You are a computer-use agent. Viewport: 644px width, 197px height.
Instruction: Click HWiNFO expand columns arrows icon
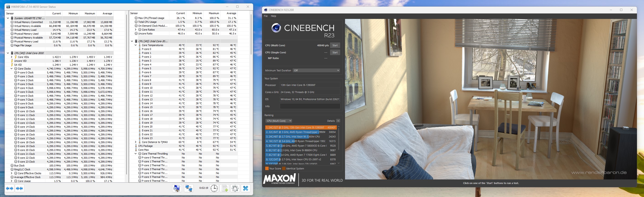tap(10, 188)
